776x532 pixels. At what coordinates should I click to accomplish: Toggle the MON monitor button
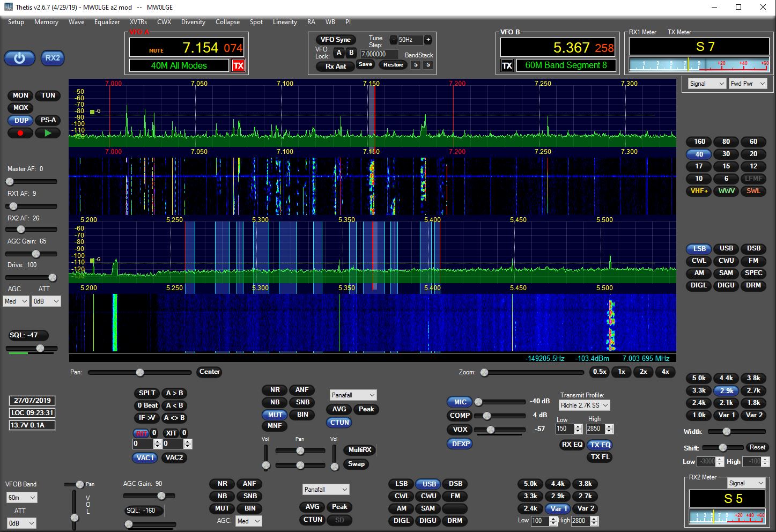[x=21, y=95]
